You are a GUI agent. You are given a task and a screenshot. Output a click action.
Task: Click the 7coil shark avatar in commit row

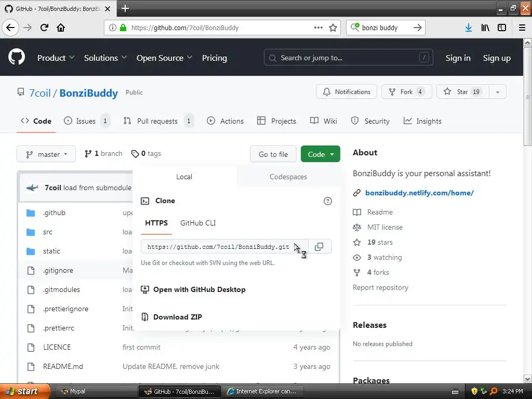pos(32,188)
